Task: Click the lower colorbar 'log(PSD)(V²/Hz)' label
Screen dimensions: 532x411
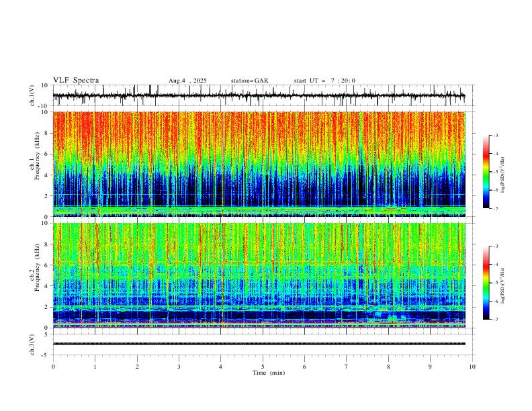Action: [503, 286]
